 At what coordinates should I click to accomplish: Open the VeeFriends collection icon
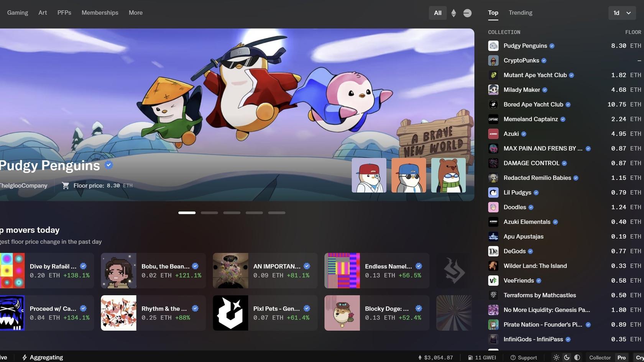click(x=493, y=280)
